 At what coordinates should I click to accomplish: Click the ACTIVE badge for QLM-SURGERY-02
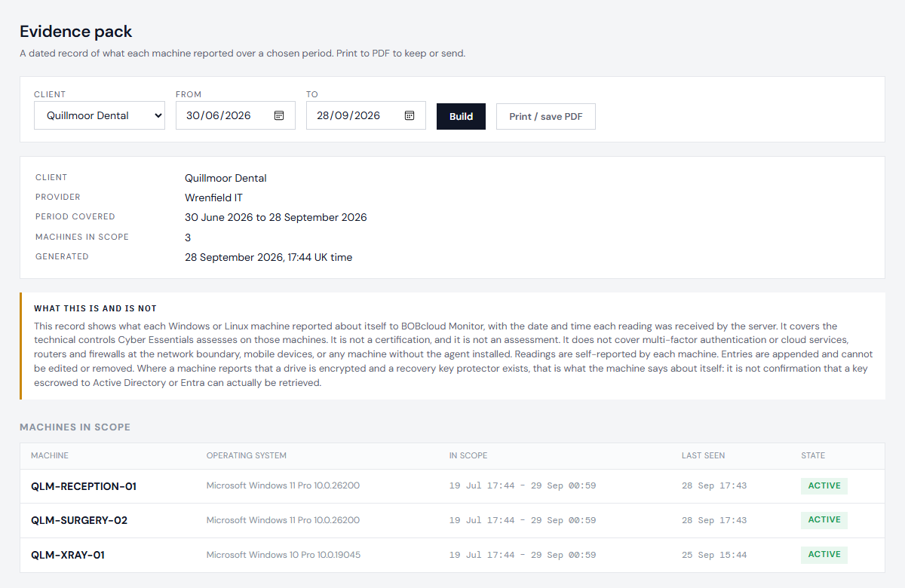[824, 519]
